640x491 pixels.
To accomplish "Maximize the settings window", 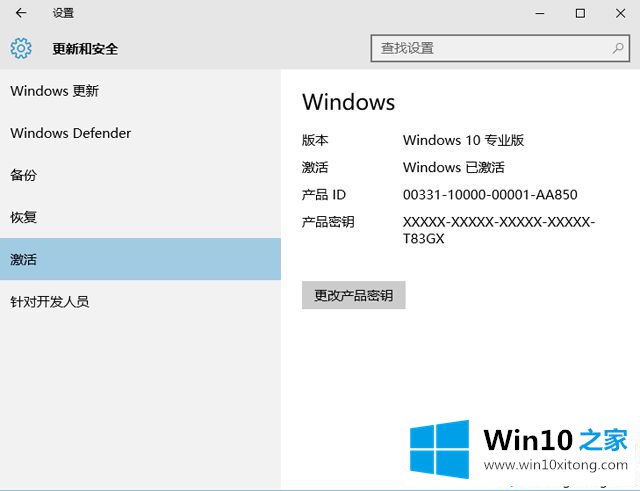I will (x=580, y=13).
